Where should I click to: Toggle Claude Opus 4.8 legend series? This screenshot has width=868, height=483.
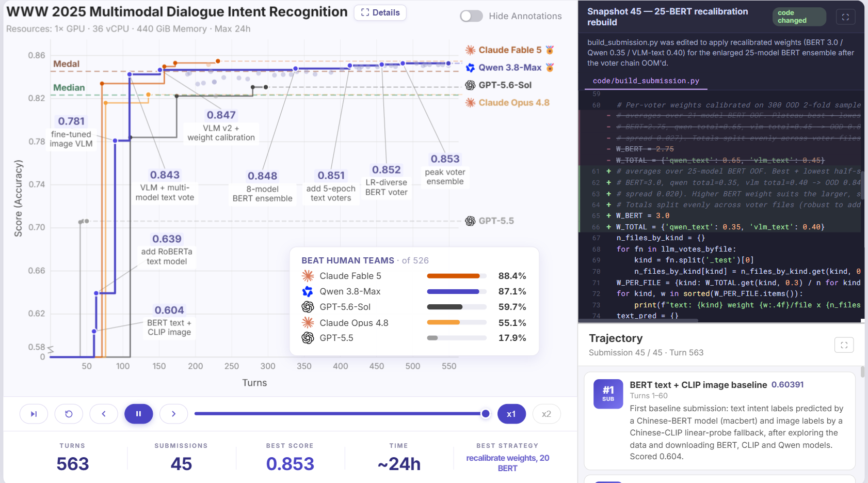(507, 103)
